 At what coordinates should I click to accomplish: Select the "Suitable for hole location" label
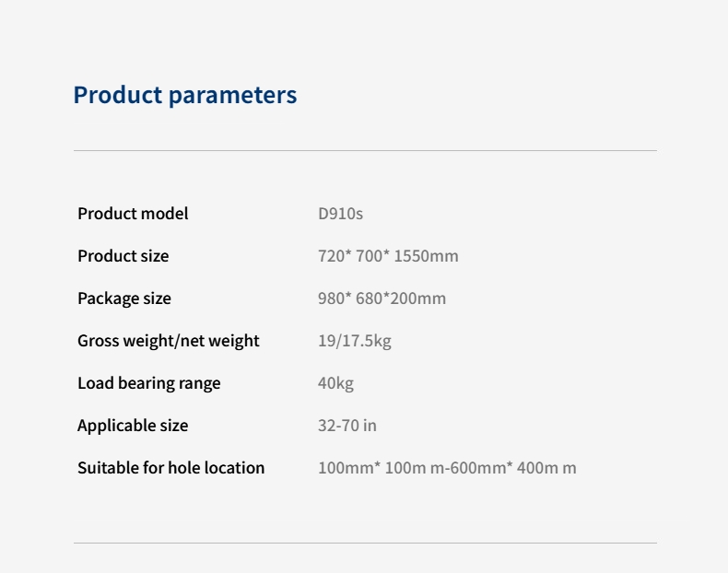click(x=171, y=468)
